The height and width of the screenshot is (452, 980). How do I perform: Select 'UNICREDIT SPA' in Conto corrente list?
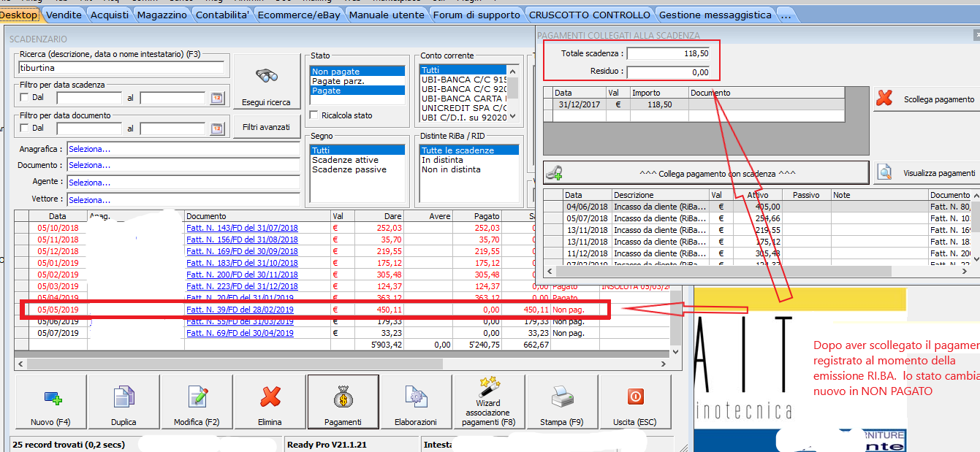pos(464,107)
